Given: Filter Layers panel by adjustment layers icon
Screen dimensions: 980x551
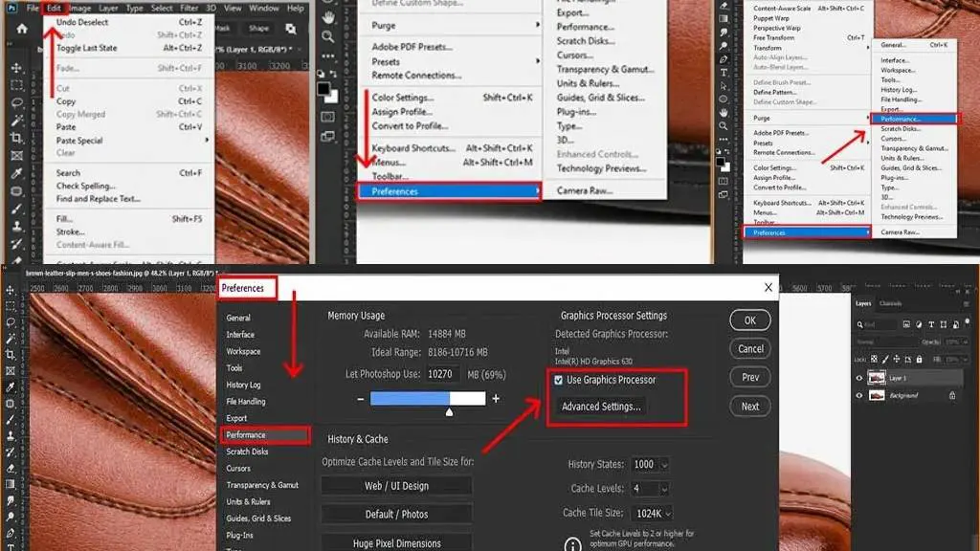Looking at the screenshot, I should pos(919,325).
